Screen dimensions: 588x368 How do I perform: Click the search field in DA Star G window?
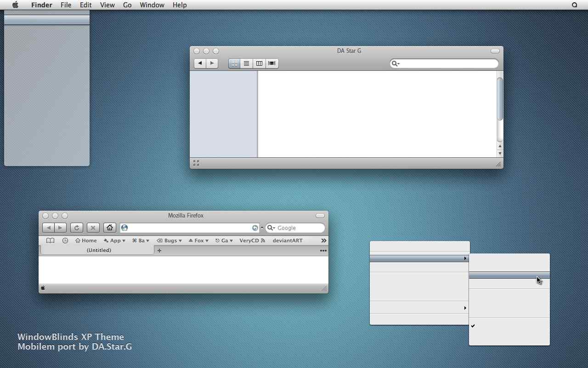click(444, 63)
